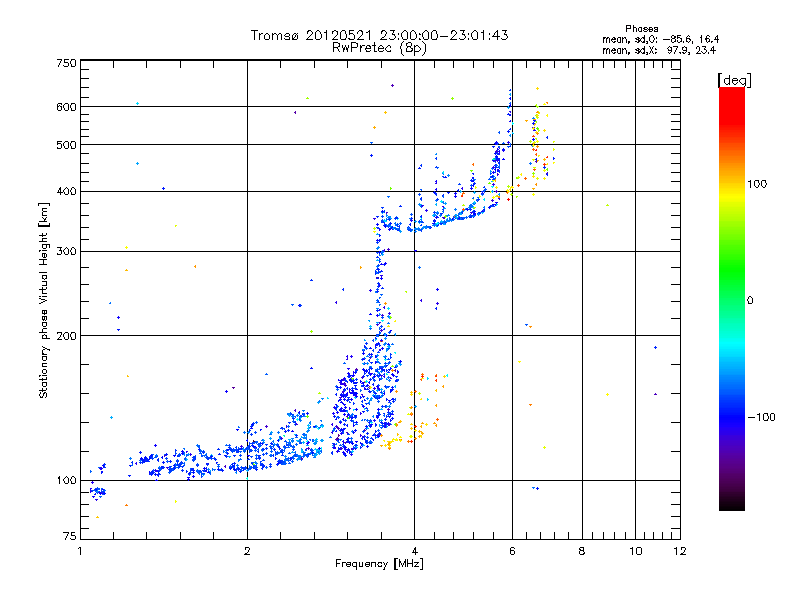Click the y-axis tick label '600'
This screenshot has width=800, height=600.
click(66, 107)
